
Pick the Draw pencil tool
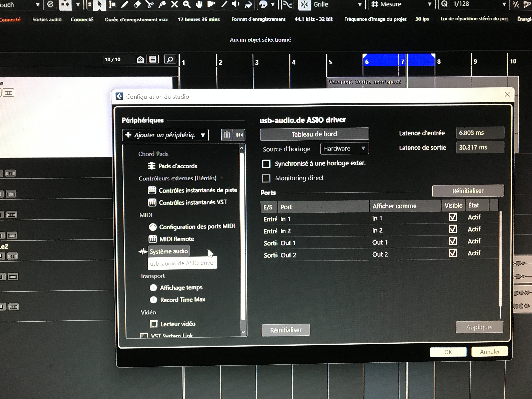(125, 5)
